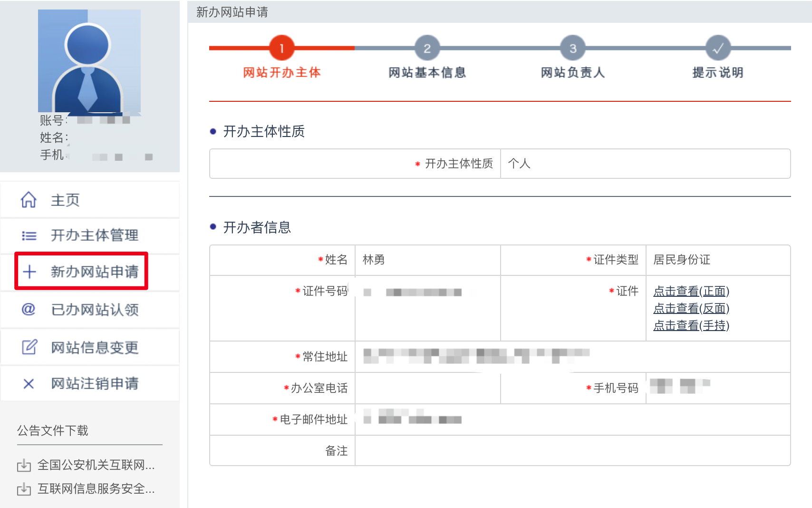Click download icon beside 全国公安机关互联网

coord(24,465)
